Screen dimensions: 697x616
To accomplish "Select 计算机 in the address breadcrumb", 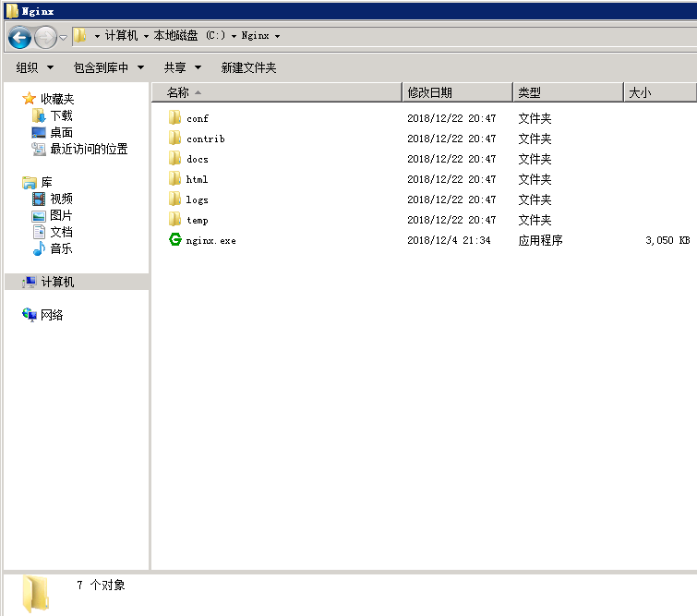I will (121, 36).
